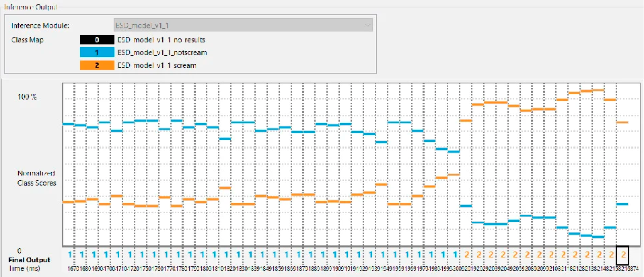Click the lowest blue notscream score bar
644x277 pixels.
click(x=598, y=237)
